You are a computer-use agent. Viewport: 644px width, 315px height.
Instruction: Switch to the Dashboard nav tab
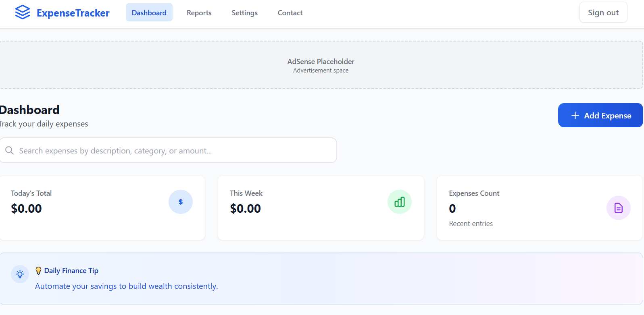click(149, 12)
